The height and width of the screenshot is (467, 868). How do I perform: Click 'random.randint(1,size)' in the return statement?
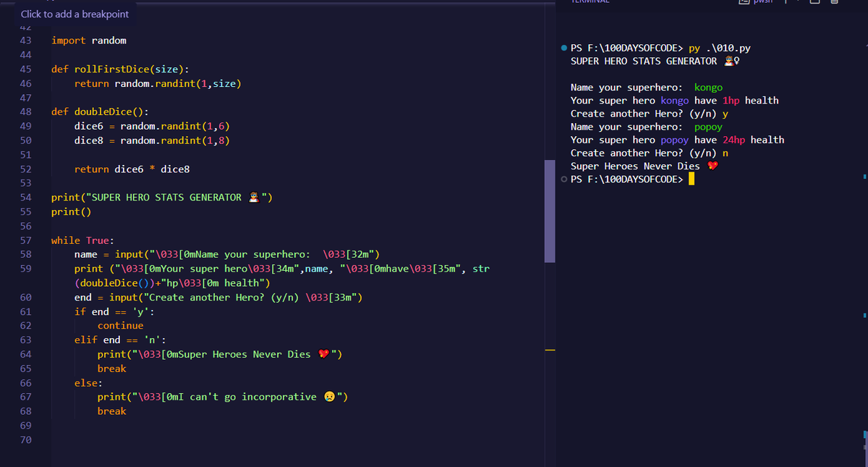click(178, 83)
